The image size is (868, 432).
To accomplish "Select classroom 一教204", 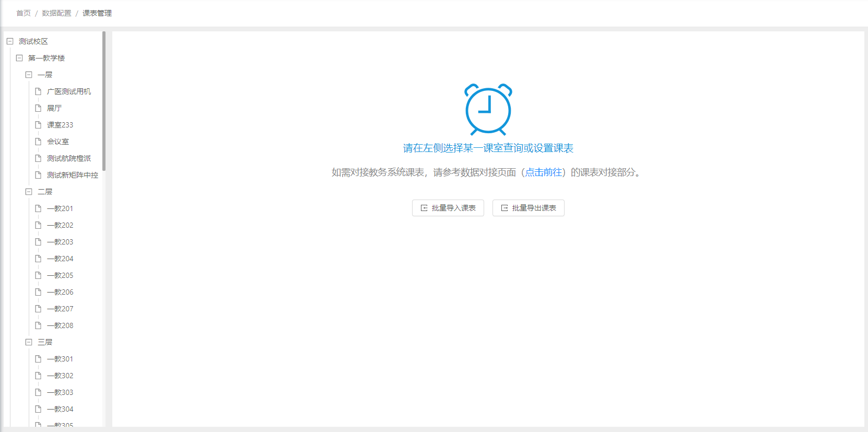I will (60, 259).
